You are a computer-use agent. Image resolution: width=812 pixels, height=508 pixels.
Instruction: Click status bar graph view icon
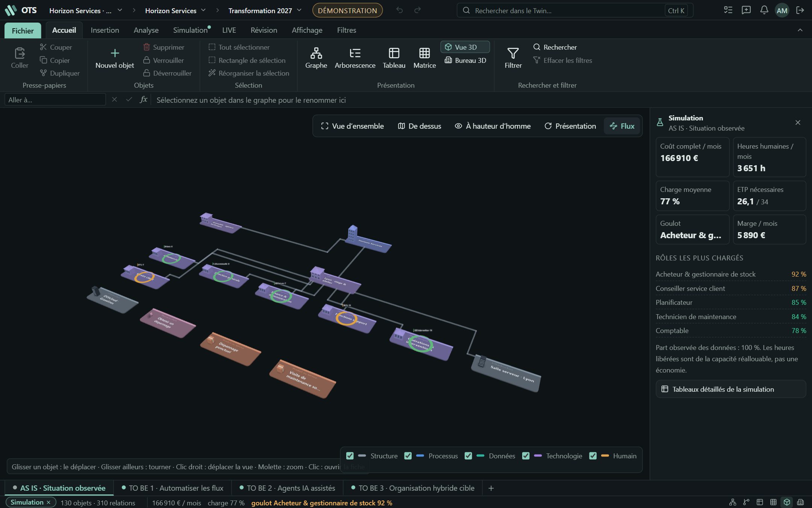pyautogui.click(x=733, y=502)
